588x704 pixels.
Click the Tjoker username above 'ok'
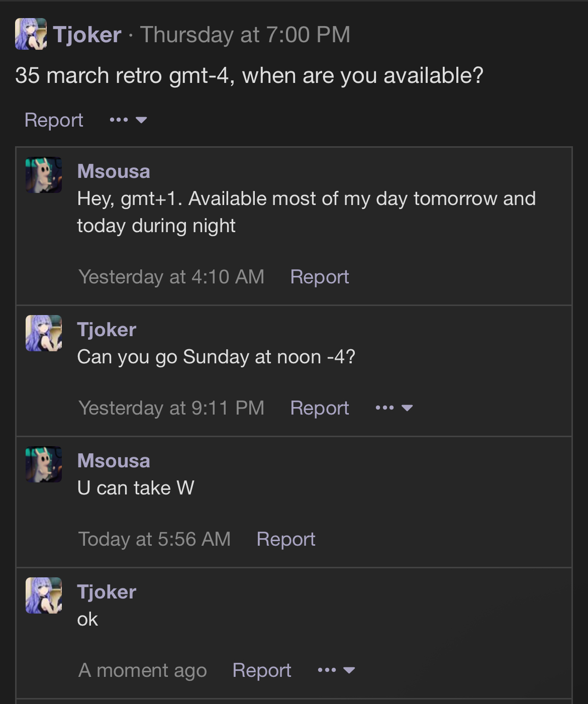coord(107,592)
